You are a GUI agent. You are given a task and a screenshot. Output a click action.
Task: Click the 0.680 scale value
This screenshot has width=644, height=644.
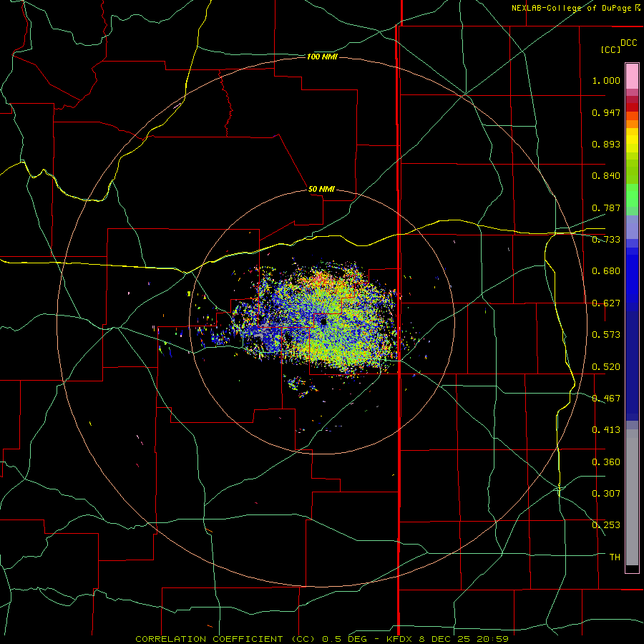point(606,271)
